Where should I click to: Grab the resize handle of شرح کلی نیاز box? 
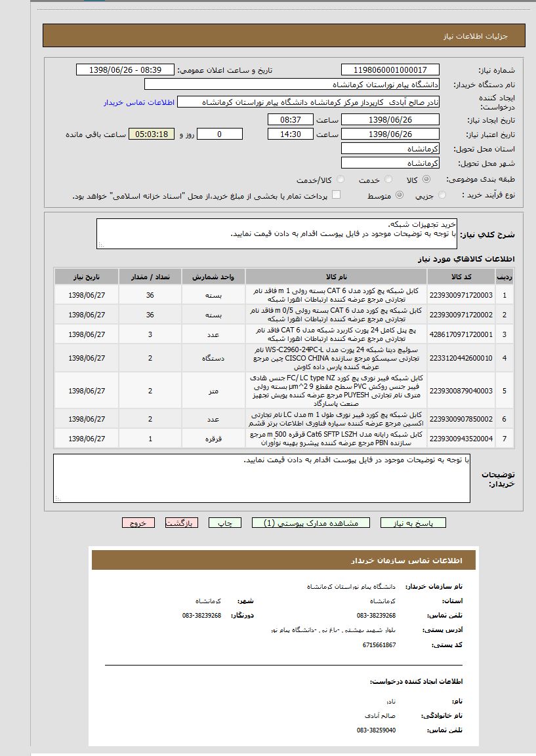point(101,245)
